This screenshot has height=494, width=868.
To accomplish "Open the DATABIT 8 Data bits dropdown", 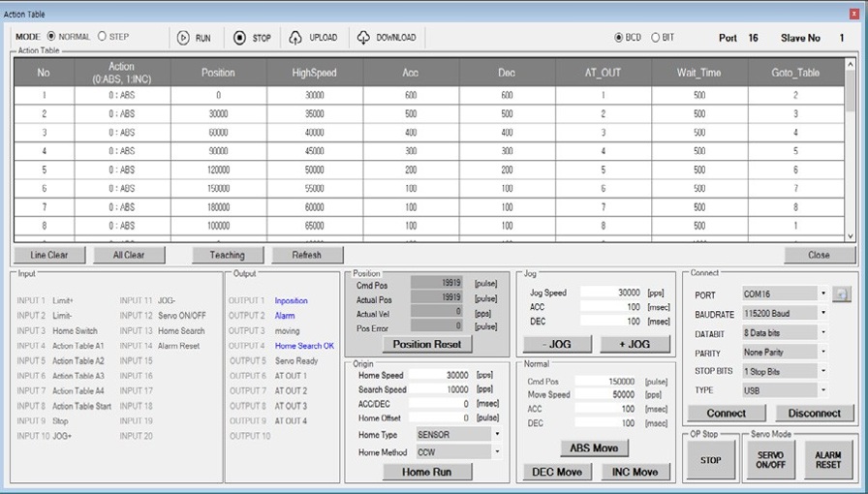I will pos(823,333).
